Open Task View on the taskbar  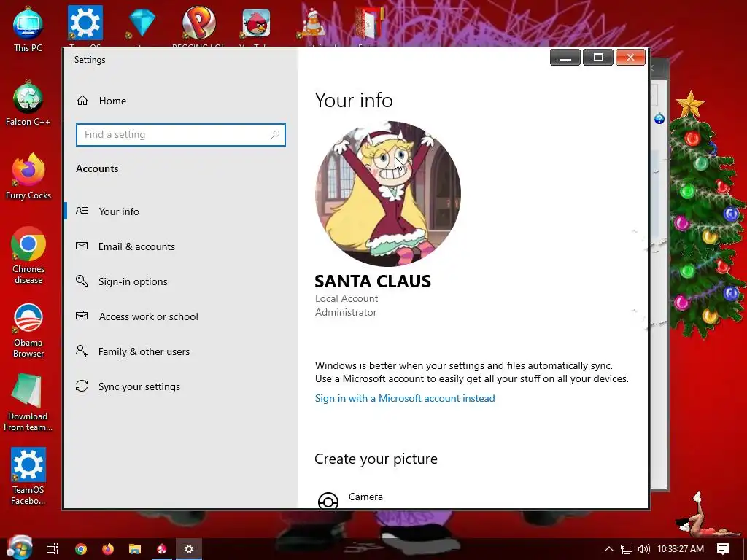[x=52, y=549]
